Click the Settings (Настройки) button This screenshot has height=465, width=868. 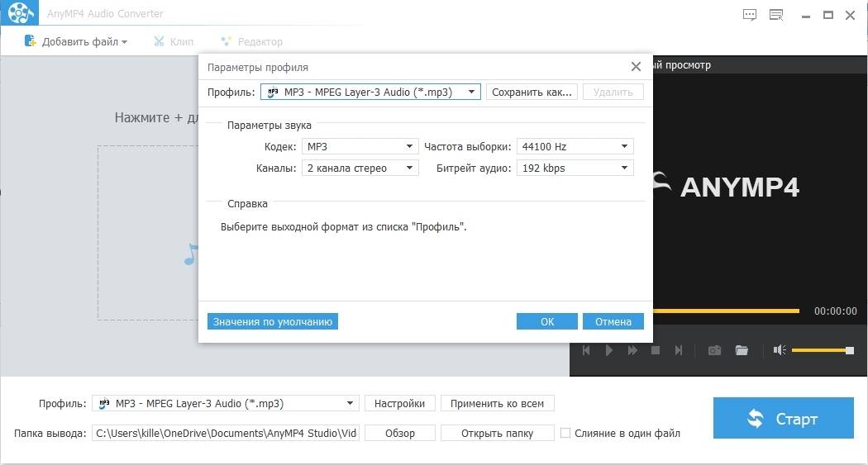399,404
